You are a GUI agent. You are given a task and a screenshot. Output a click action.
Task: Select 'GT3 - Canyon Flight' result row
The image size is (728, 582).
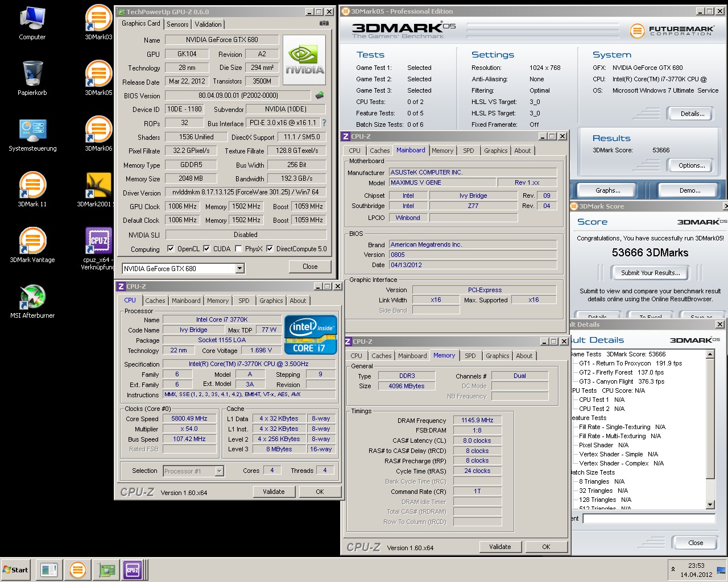tap(621, 381)
